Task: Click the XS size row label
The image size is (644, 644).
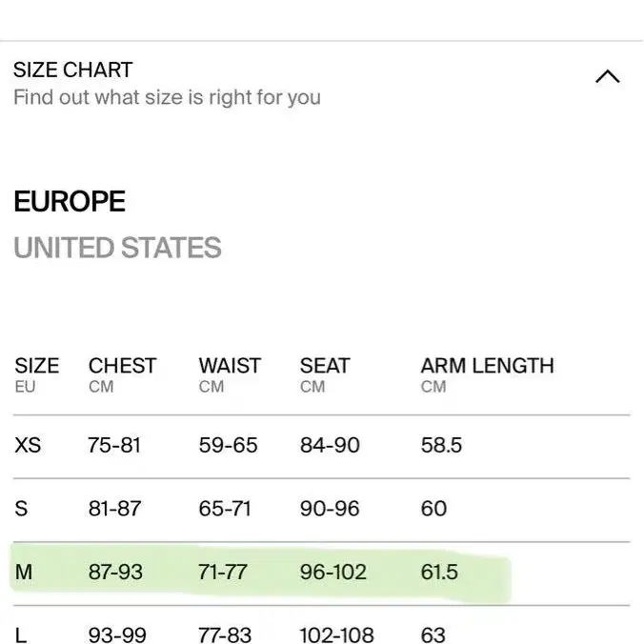Action: 28,445
